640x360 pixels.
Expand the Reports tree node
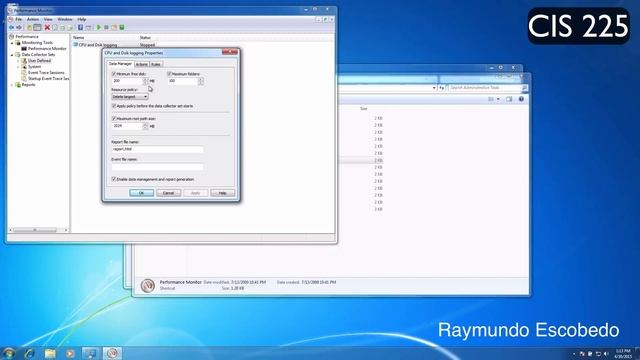click(x=12, y=84)
